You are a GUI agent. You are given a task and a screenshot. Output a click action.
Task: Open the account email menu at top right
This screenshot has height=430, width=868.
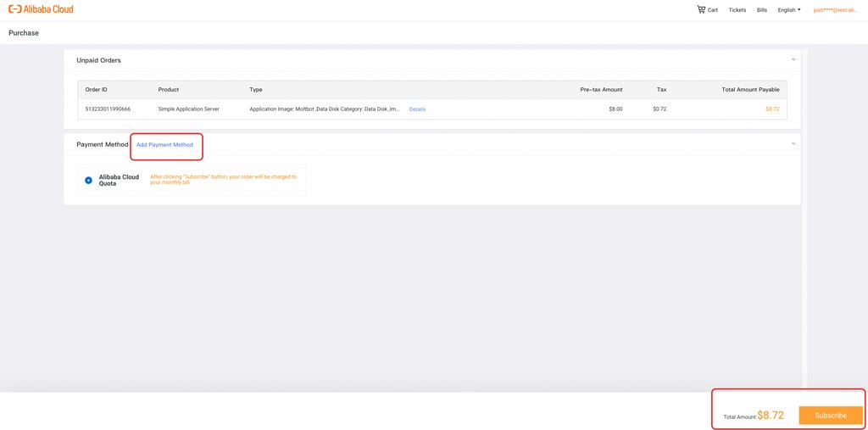tap(836, 10)
